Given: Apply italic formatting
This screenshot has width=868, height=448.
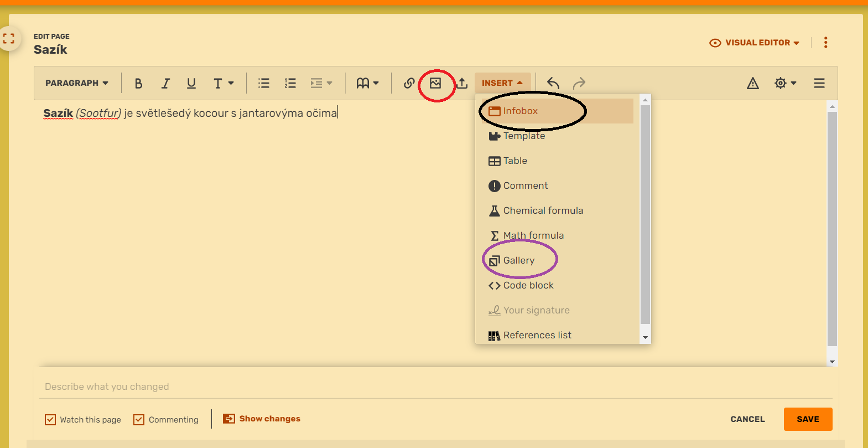Looking at the screenshot, I should coord(165,83).
